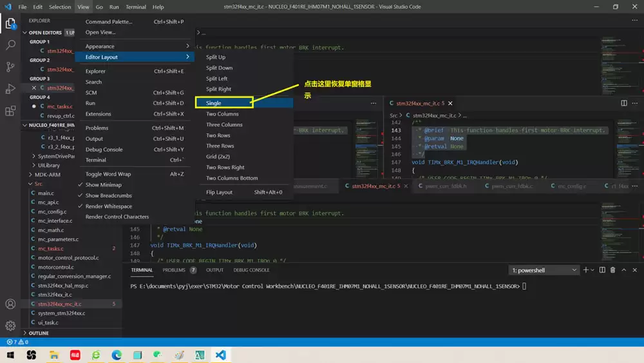The height and width of the screenshot is (363, 644).
Task: Toggle Show Minimap option
Action: 103,185
